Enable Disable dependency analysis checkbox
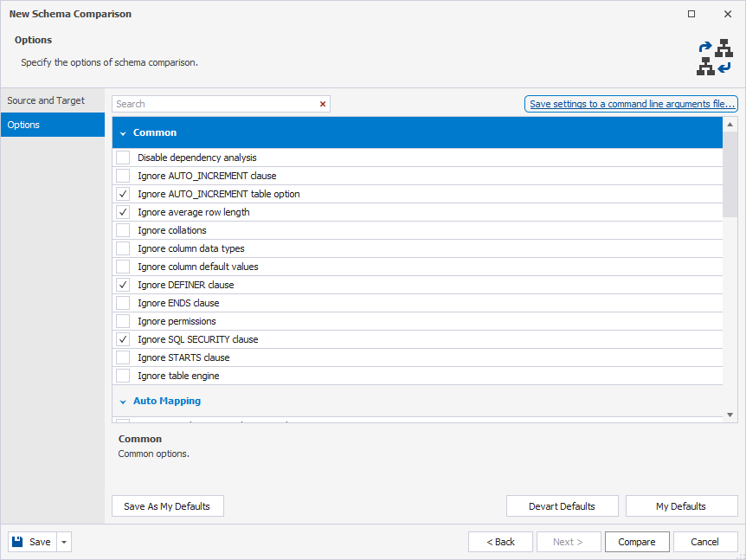Viewport: 746px width, 560px height. point(123,158)
